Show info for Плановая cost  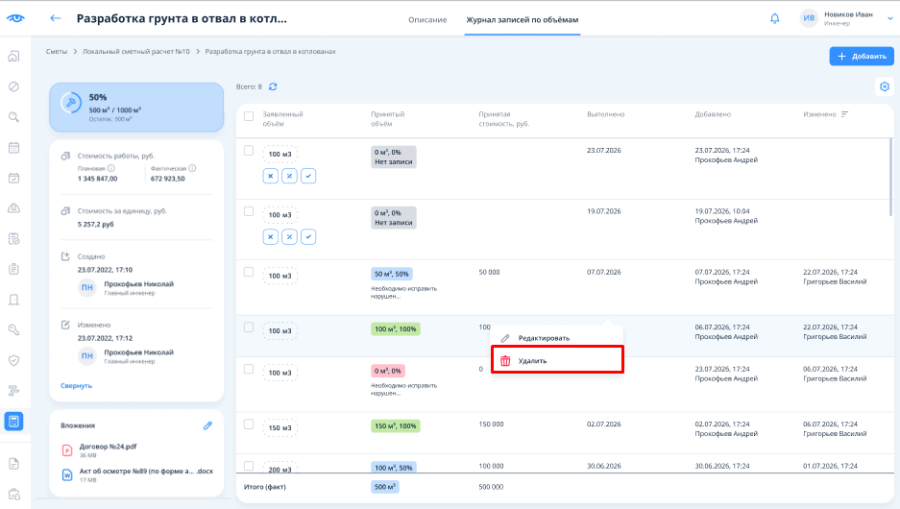[111, 168]
